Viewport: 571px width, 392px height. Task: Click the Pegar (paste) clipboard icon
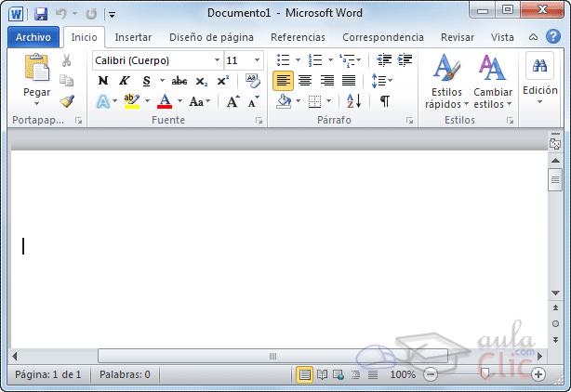36,72
